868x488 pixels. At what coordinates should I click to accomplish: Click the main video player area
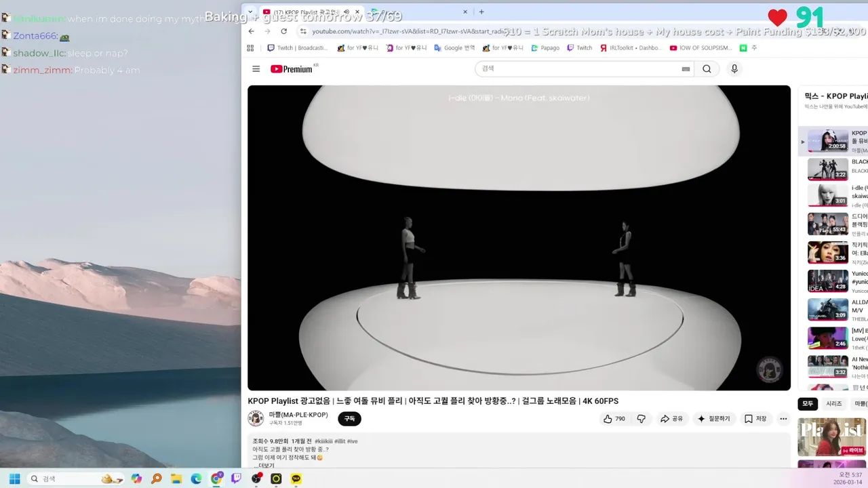tap(519, 237)
